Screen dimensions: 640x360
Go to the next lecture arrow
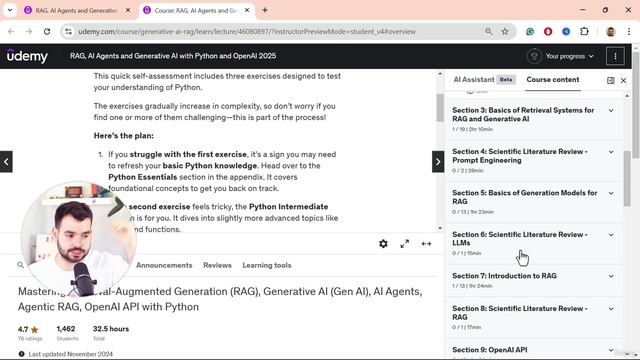click(x=438, y=162)
